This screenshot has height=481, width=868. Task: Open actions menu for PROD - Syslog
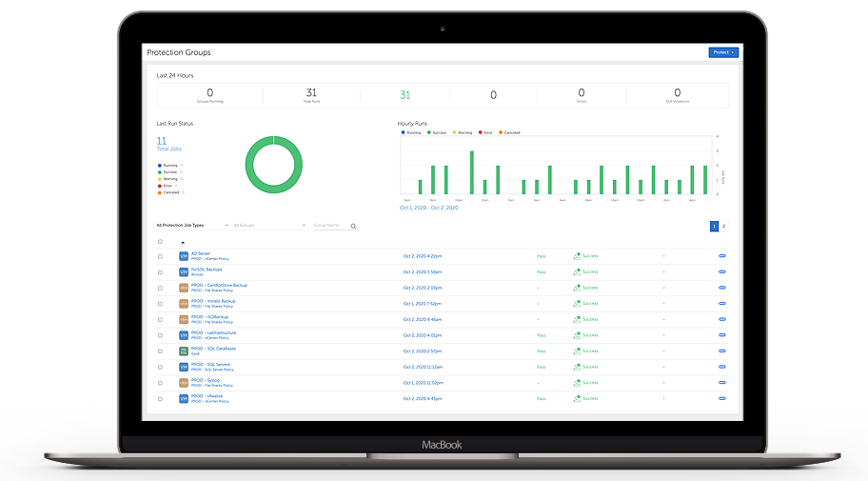tap(721, 382)
